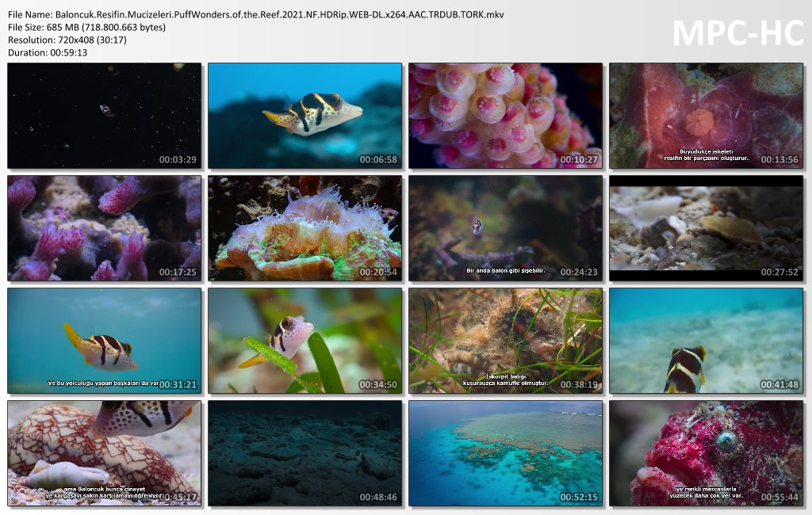Choose the purple coral thumbnail at 00:17:25
Screen dimensions: 812x515
(x=104, y=228)
